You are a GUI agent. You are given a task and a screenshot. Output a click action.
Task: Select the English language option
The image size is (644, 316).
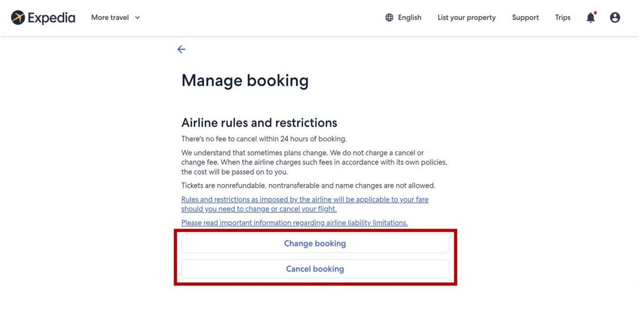coord(409,18)
